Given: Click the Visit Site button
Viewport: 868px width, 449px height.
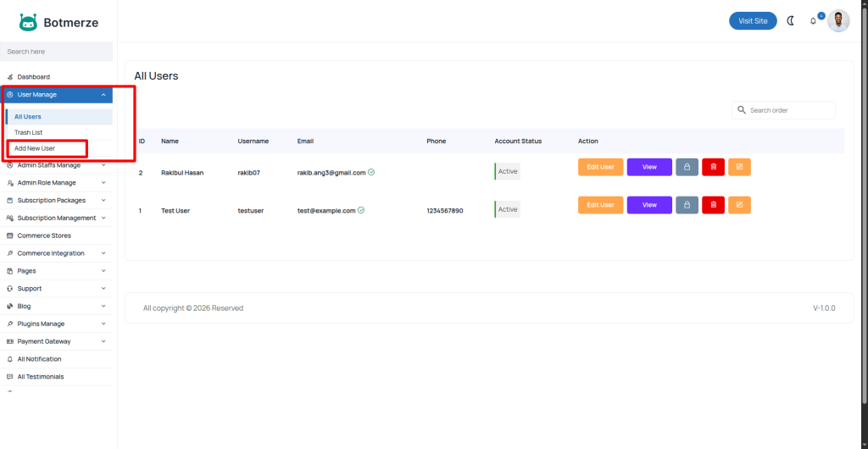Looking at the screenshot, I should [x=753, y=21].
